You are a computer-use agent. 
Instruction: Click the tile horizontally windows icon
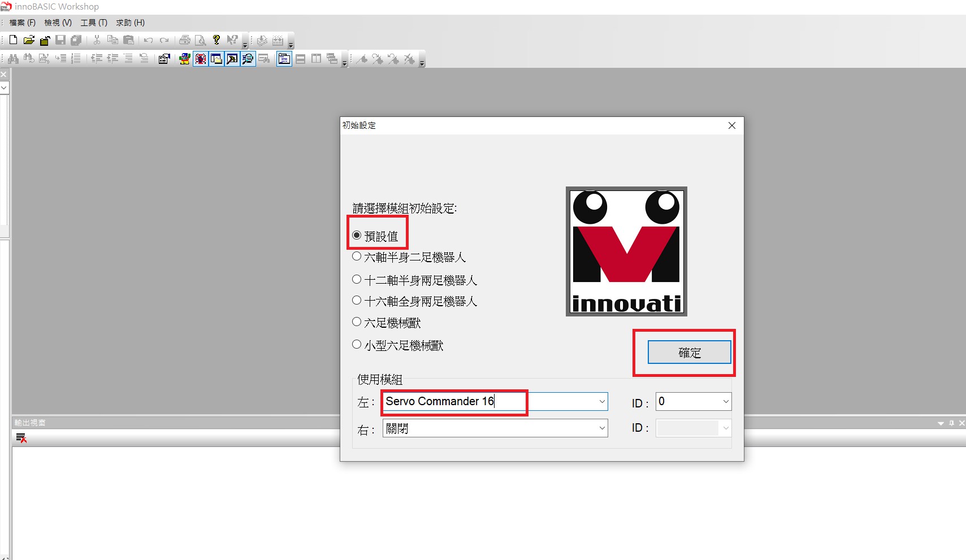(x=301, y=59)
